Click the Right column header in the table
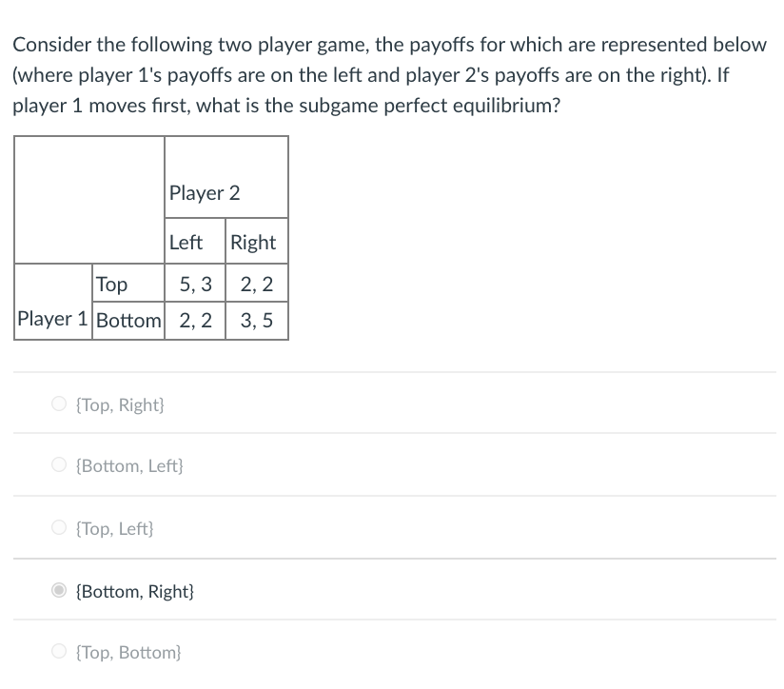This screenshot has width=784, height=689. (255, 242)
